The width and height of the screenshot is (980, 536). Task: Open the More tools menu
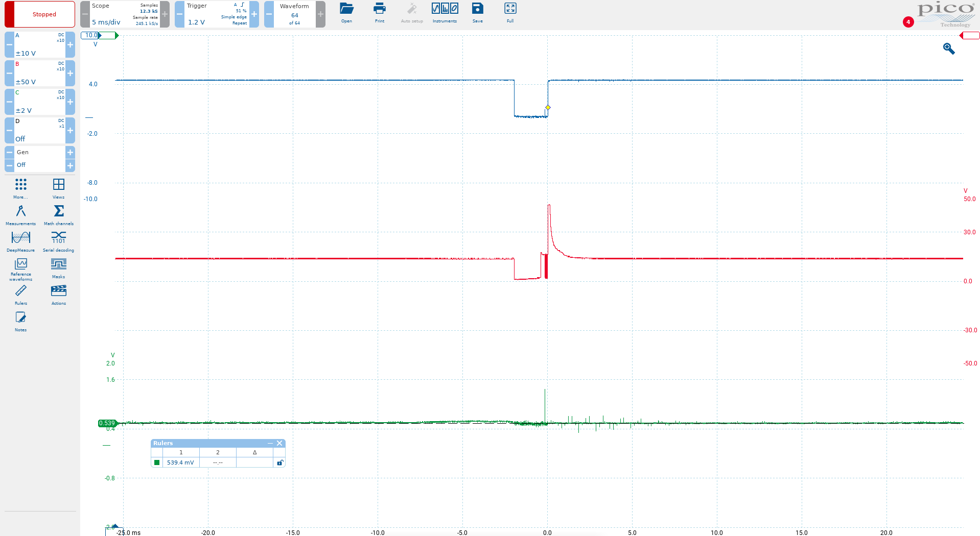click(20, 188)
